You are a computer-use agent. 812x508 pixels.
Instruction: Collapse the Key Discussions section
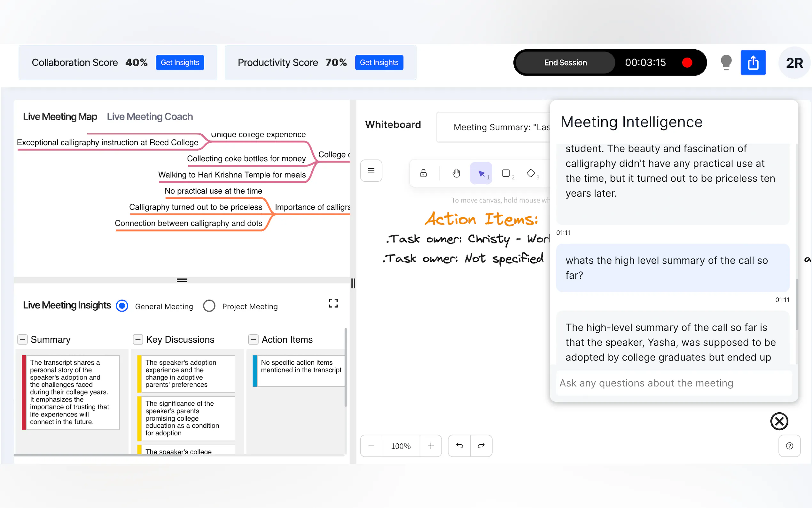[138, 339]
